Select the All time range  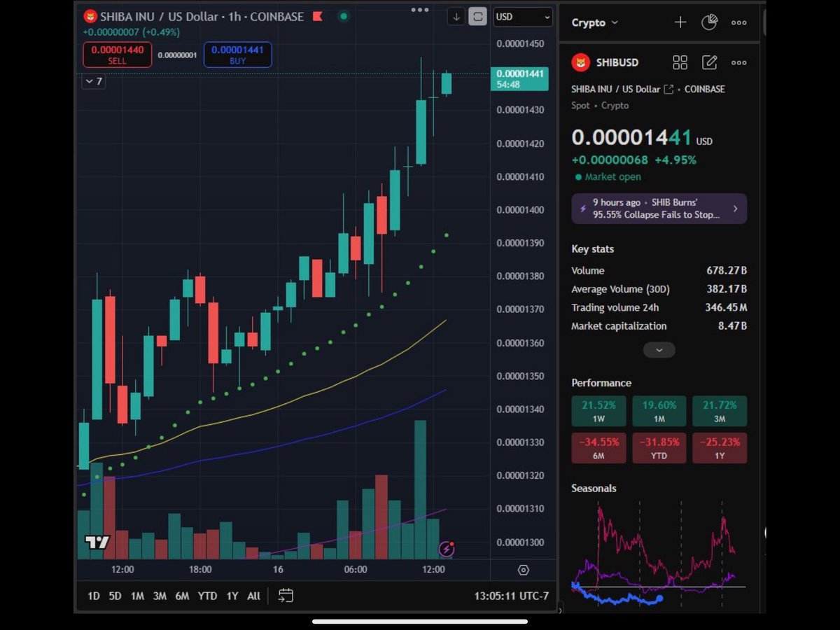tap(253, 596)
